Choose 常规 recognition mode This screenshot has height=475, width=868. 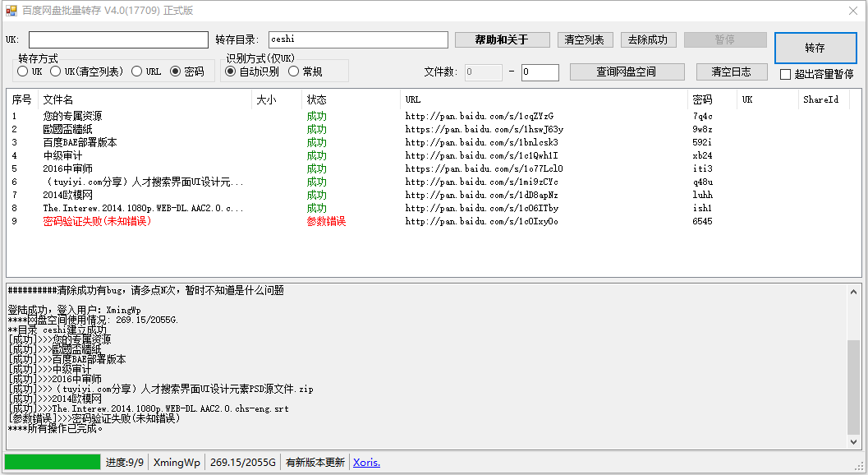point(294,71)
